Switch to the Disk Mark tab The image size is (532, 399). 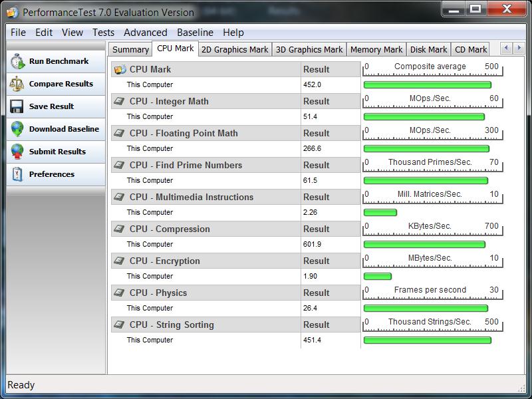(x=428, y=49)
